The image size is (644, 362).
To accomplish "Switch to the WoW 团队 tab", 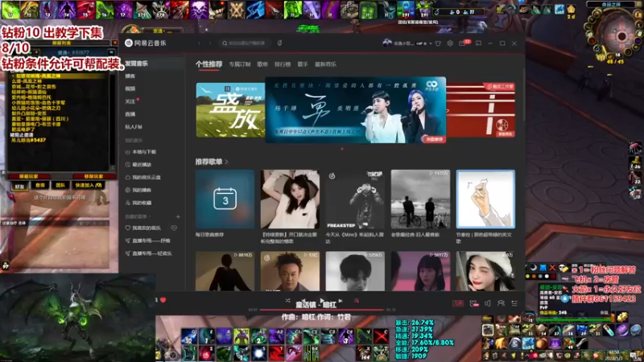I will tap(60, 186).
